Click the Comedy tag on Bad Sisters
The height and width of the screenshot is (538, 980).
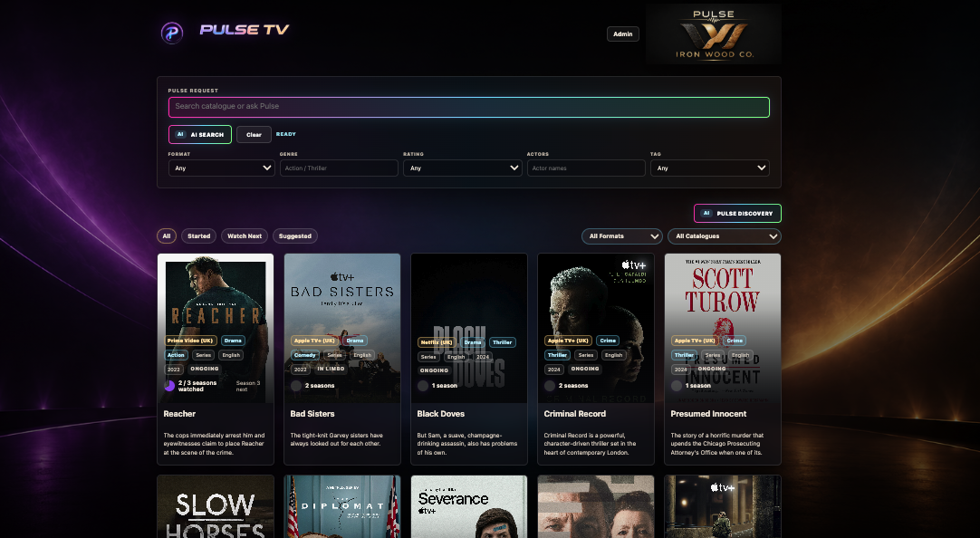305,355
